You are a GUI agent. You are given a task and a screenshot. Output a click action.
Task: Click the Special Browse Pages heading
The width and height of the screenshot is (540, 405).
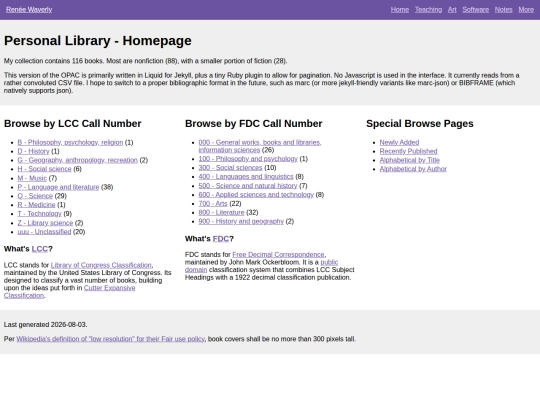[x=420, y=124]
